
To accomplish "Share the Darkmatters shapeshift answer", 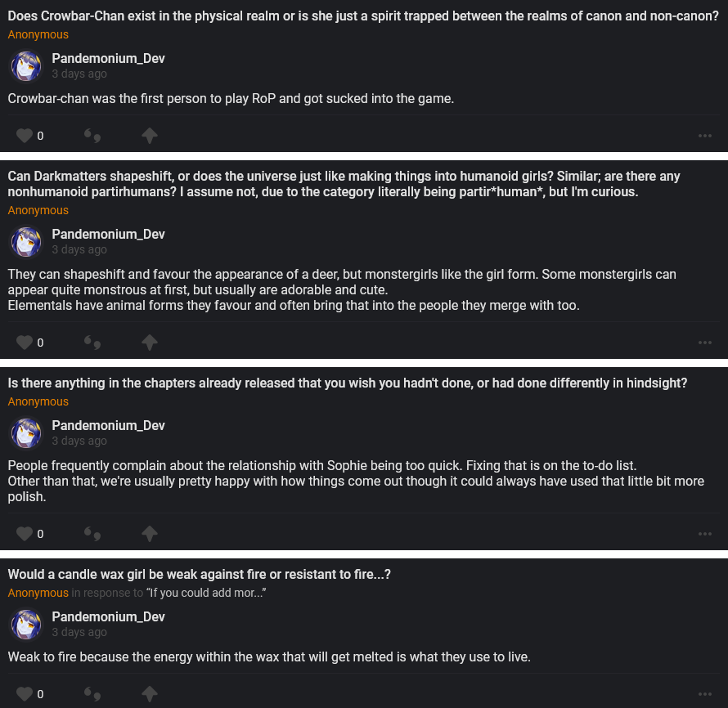I will [149, 343].
